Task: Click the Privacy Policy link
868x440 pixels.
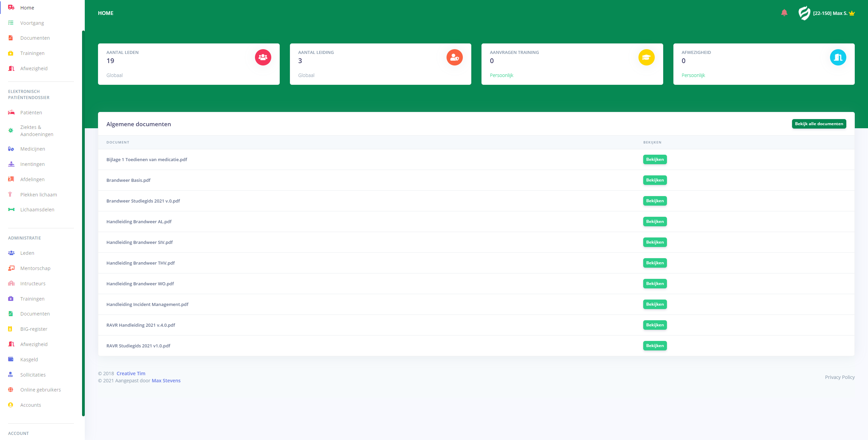Action: 840,377
